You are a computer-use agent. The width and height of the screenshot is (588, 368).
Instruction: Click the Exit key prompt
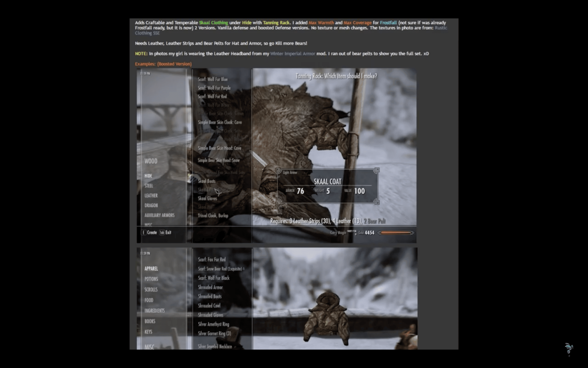(x=165, y=232)
